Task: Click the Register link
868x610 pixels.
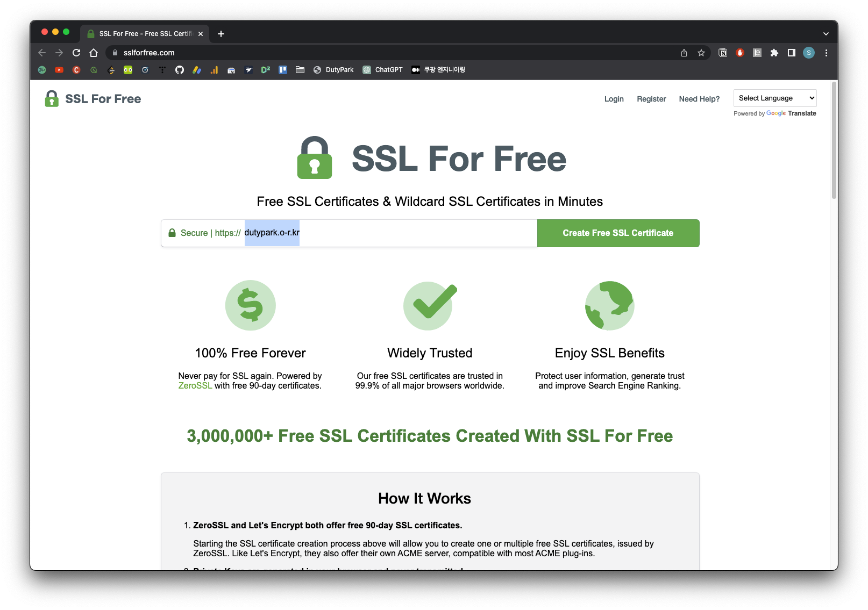Action: tap(651, 99)
